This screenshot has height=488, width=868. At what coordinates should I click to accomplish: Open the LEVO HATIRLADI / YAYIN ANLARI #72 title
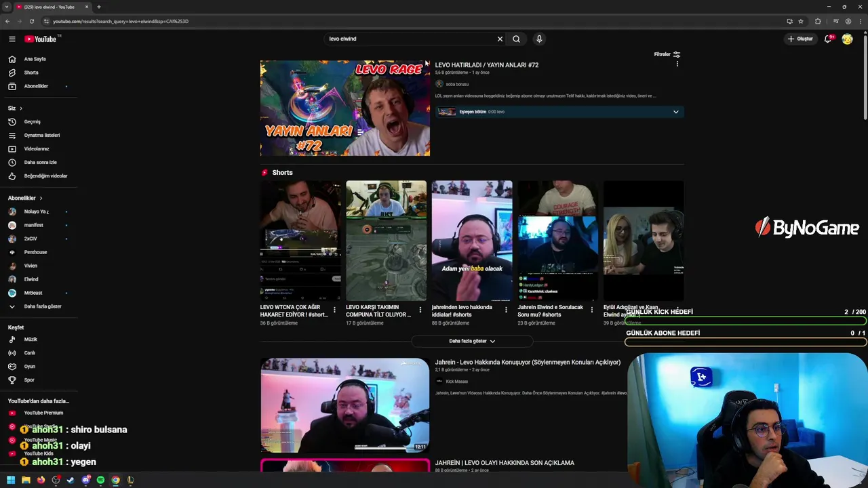(487, 65)
